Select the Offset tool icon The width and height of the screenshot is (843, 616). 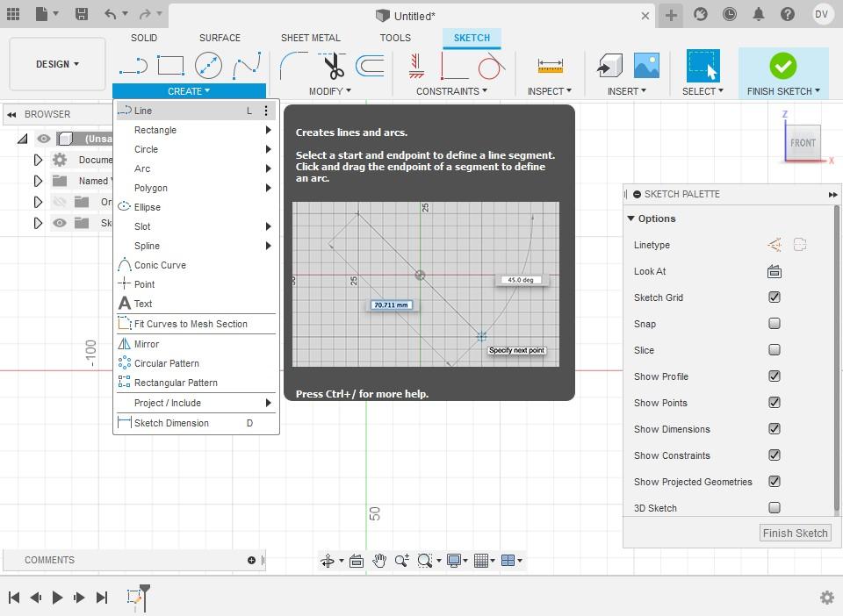pyautogui.click(x=370, y=66)
